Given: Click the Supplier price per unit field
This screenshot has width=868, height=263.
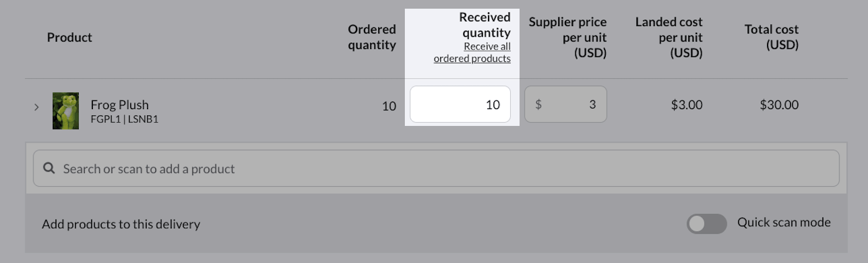Looking at the screenshot, I should pos(565,104).
